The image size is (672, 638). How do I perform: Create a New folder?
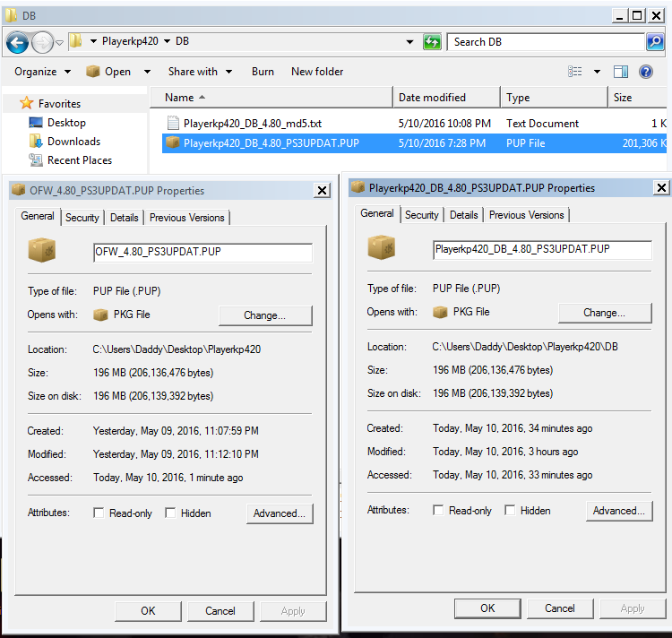click(317, 72)
